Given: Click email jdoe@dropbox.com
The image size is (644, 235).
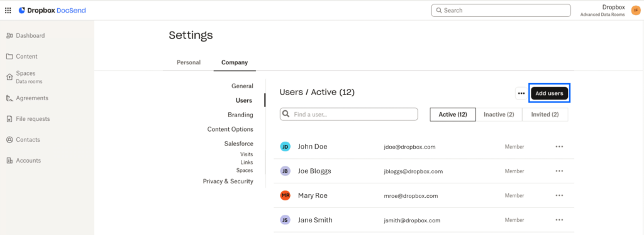Looking at the screenshot, I should [409, 147].
